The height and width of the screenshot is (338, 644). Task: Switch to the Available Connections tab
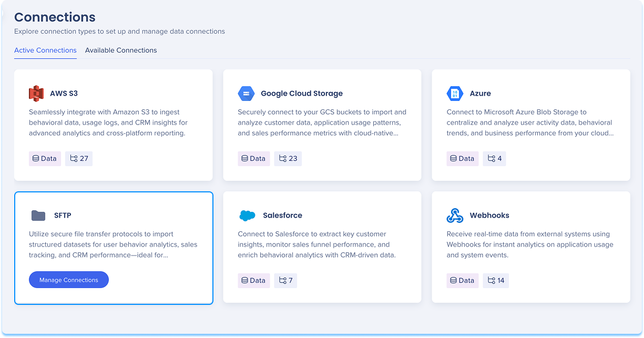pyautogui.click(x=121, y=50)
